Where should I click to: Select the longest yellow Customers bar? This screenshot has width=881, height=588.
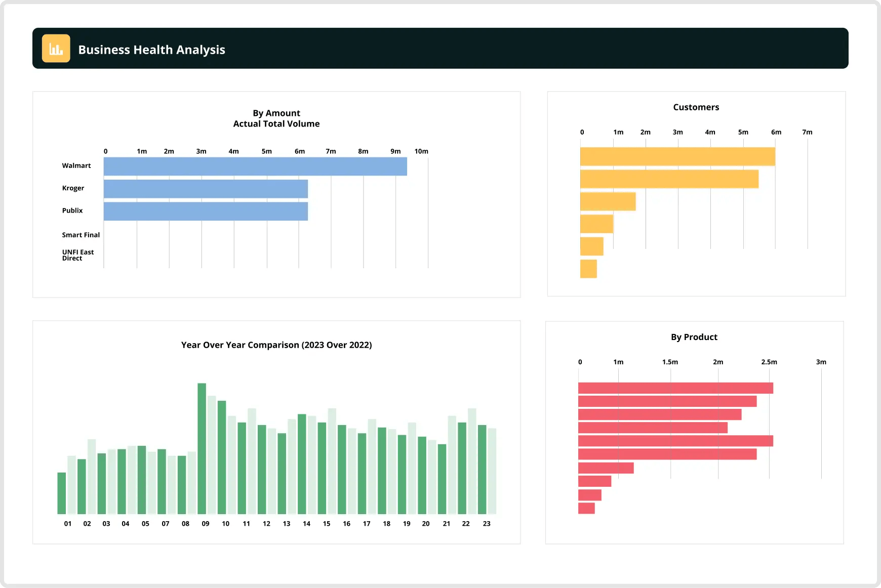coord(677,156)
